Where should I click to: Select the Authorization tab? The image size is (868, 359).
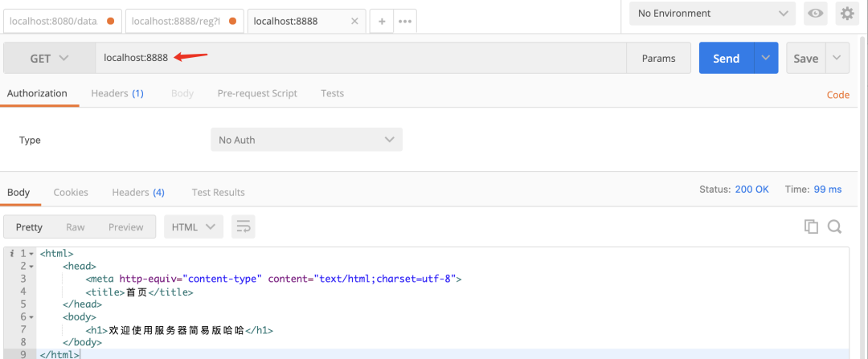[x=37, y=93]
